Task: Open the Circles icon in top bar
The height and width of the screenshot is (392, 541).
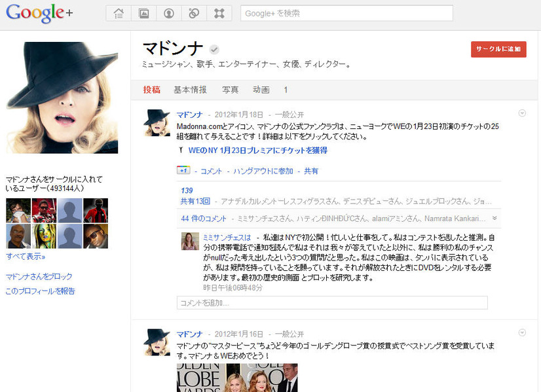Action: click(x=194, y=14)
